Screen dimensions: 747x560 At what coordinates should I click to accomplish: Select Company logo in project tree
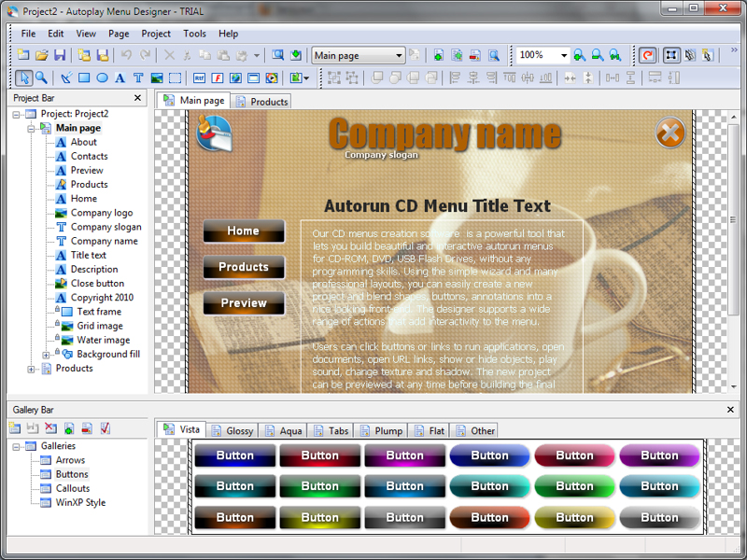coord(102,213)
